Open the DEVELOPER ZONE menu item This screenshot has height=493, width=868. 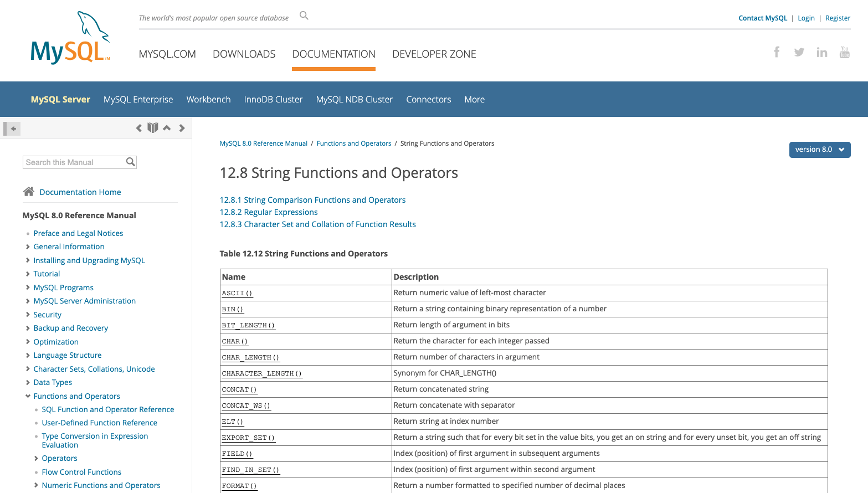click(434, 54)
